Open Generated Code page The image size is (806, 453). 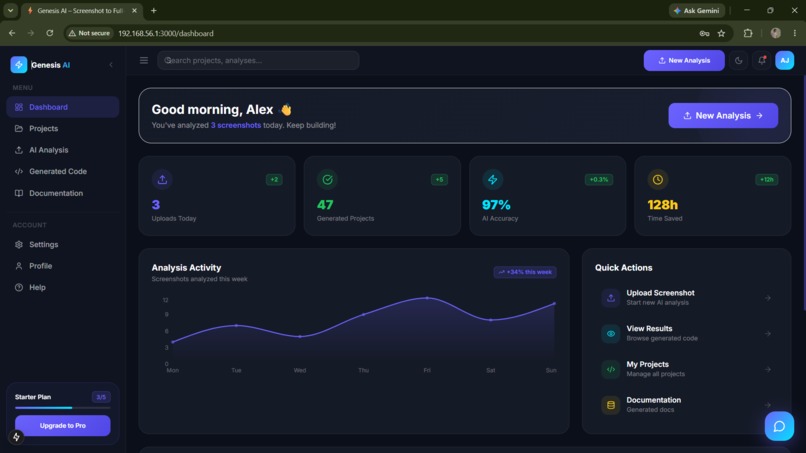pos(63,171)
